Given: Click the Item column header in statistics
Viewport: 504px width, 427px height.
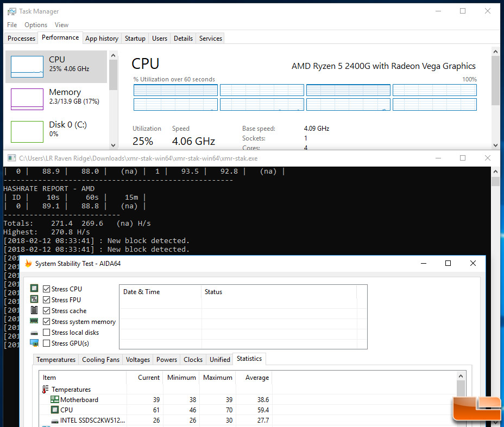Looking at the screenshot, I should tap(83, 378).
